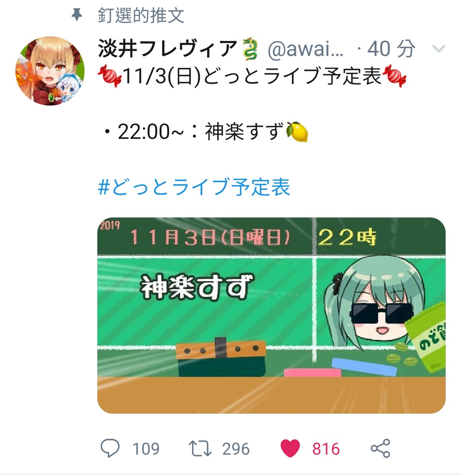Image resolution: width=461 pixels, height=476 pixels.
Task: Open the share icon
Action: (x=380, y=448)
